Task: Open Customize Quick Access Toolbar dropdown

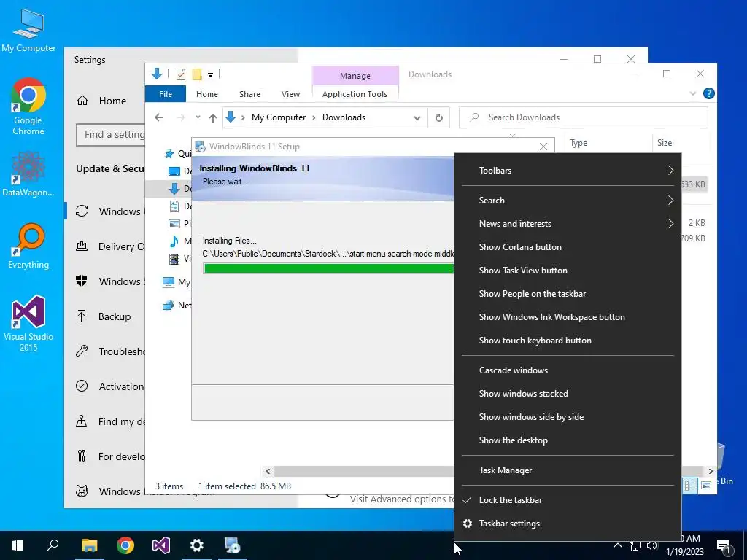Action: [x=210, y=75]
